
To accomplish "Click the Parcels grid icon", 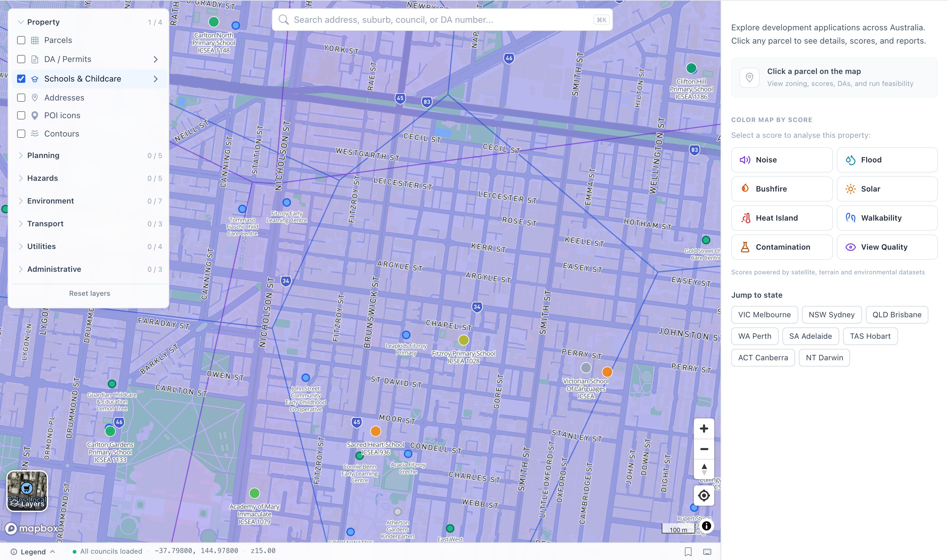I will 35,40.
